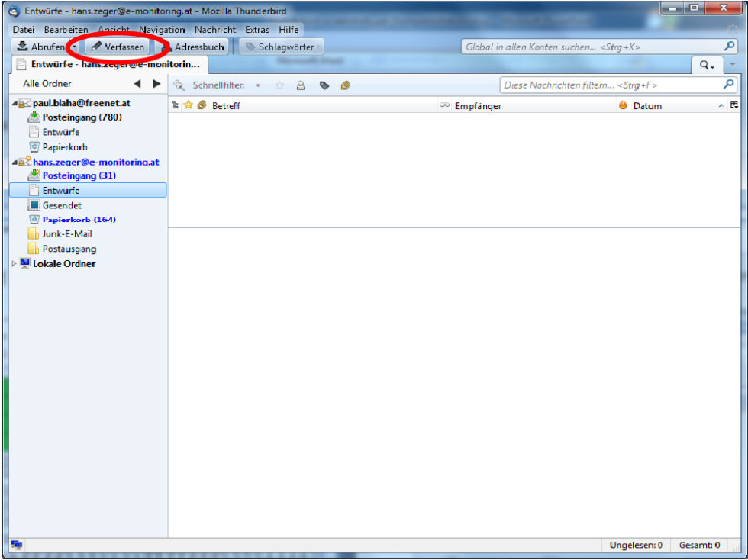The width and height of the screenshot is (748, 560).
Task: Open the Adressbuch address book
Action: 192,47
